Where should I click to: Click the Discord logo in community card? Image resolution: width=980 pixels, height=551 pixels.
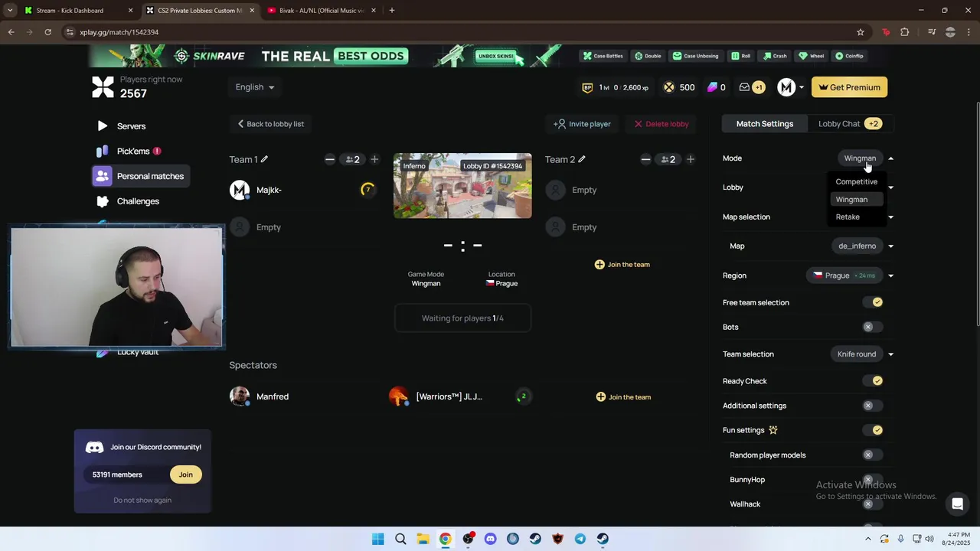94,448
